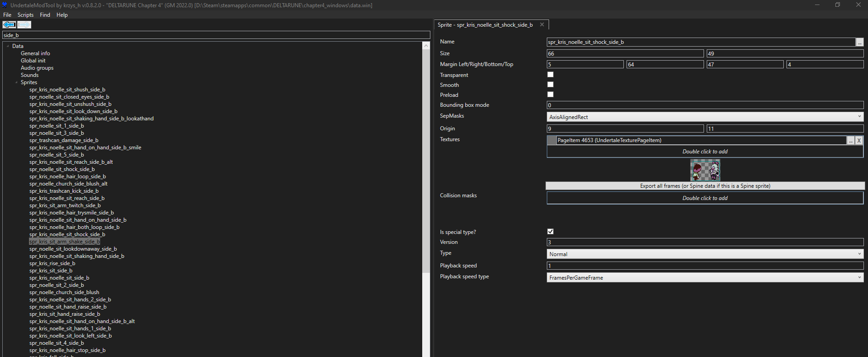Select spr_kris_noelle_hair_loop_side_b
This screenshot has width=868, height=357.
point(68,176)
